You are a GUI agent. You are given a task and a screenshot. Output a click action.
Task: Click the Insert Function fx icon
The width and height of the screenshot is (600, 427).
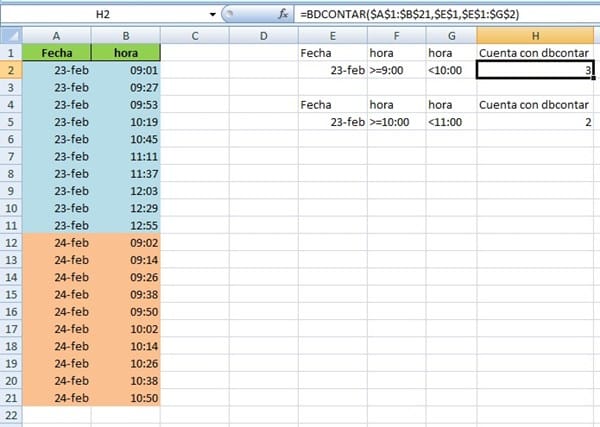283,15
